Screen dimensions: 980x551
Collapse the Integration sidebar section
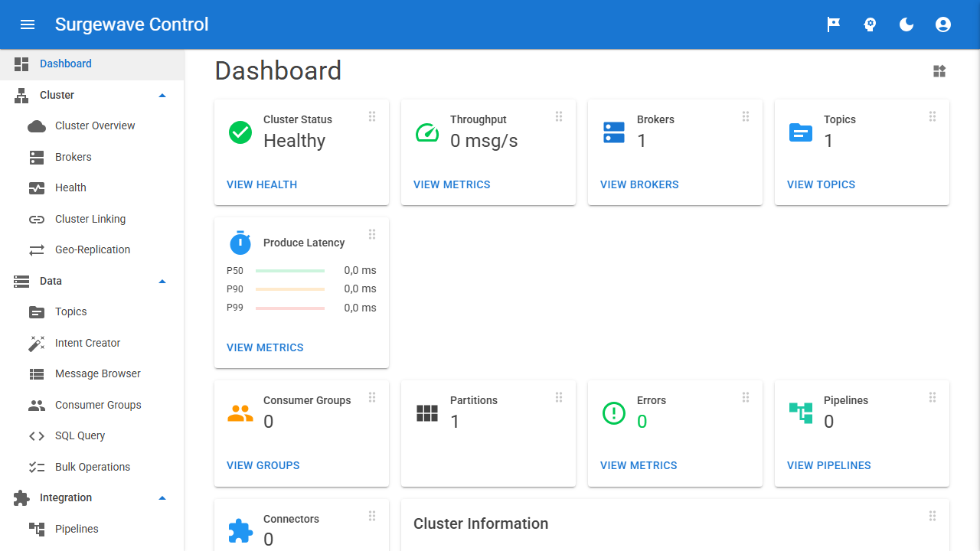(x=162, y=497)
